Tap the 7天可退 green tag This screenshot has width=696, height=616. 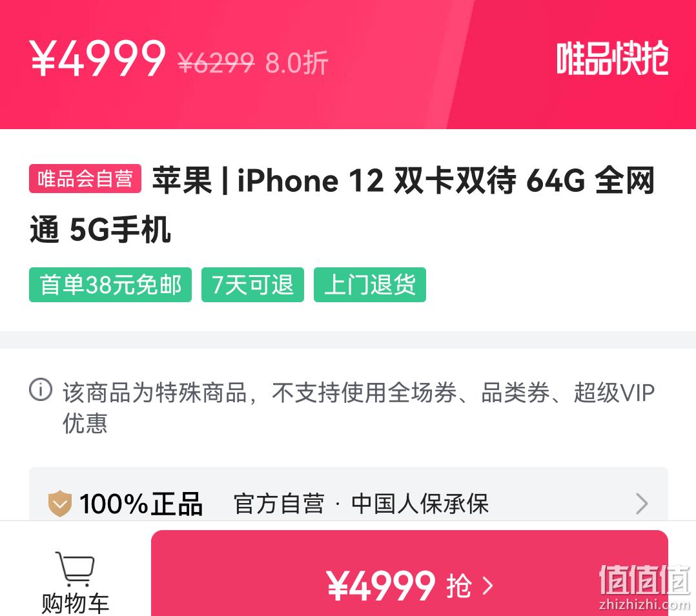coord(252,285)
